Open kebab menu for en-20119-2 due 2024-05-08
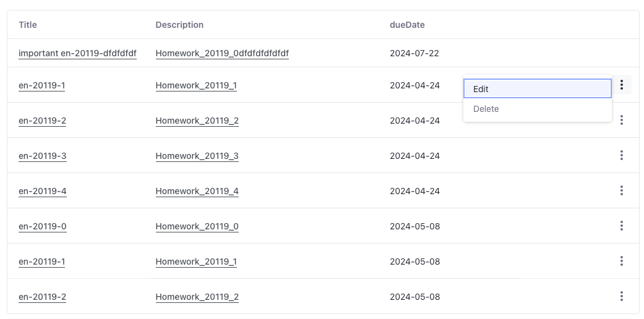This screenshot has width=644, height=319. pyautogui.click(x=621, y=297)
